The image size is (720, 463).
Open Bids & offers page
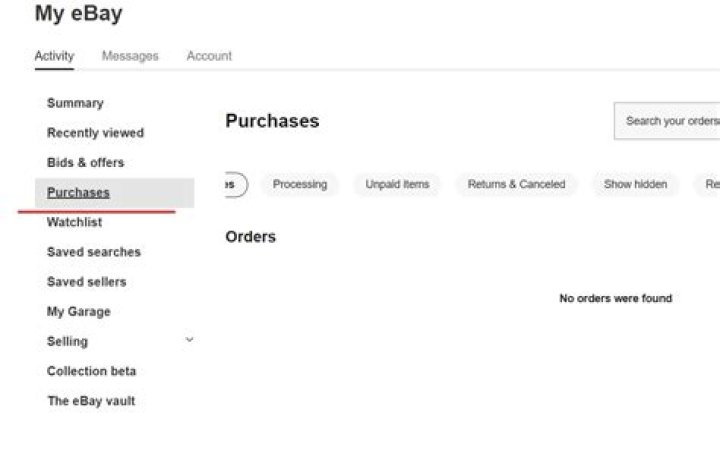pyautogui.click(x=85, y=162)
